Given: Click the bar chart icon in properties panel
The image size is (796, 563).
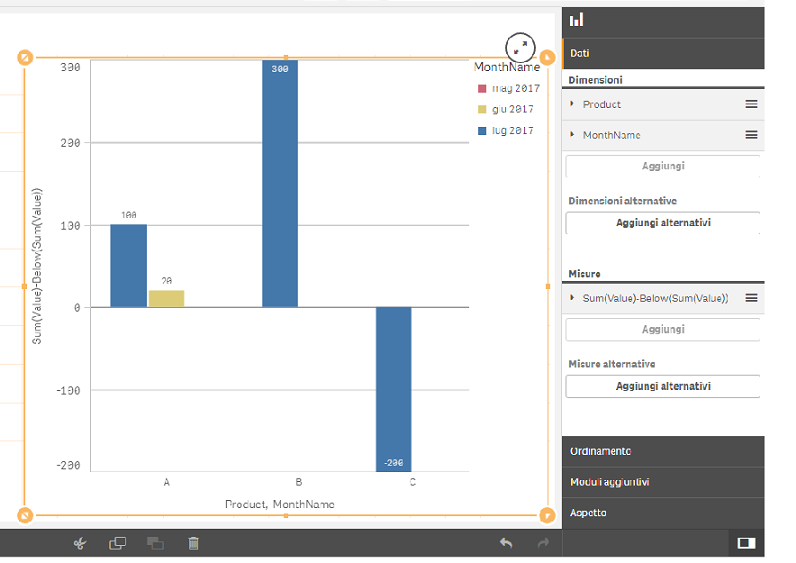Looking at the screenshot, I should click(x=576, y=20).
